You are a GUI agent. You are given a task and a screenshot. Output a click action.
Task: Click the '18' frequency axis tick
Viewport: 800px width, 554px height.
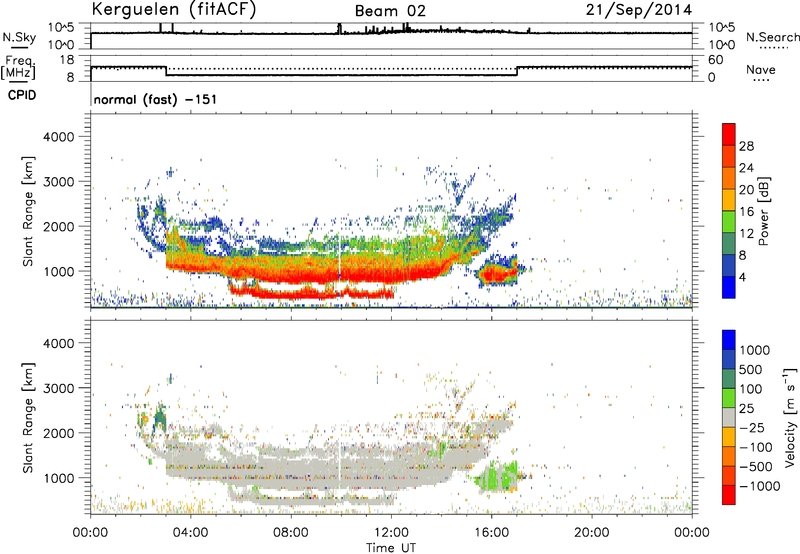tap(67, 60)
